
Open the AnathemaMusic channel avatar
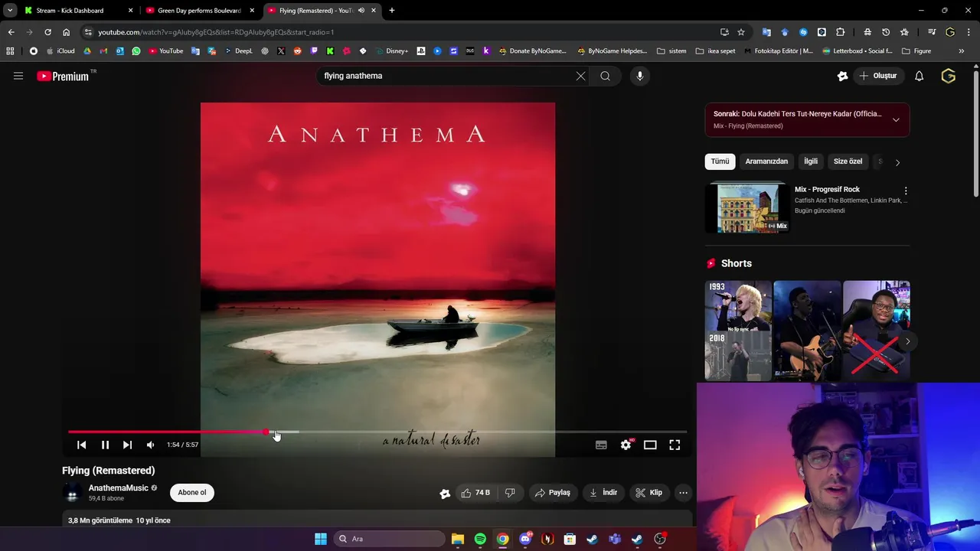pyautogui.click(x=73, y=493)
